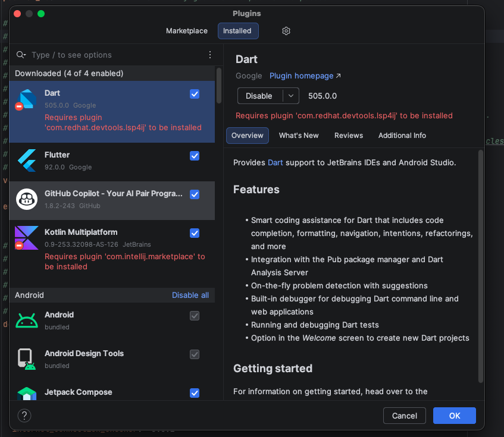Select the Flutter plugin row
The image size is (504, 437).
tap(112, 162)
